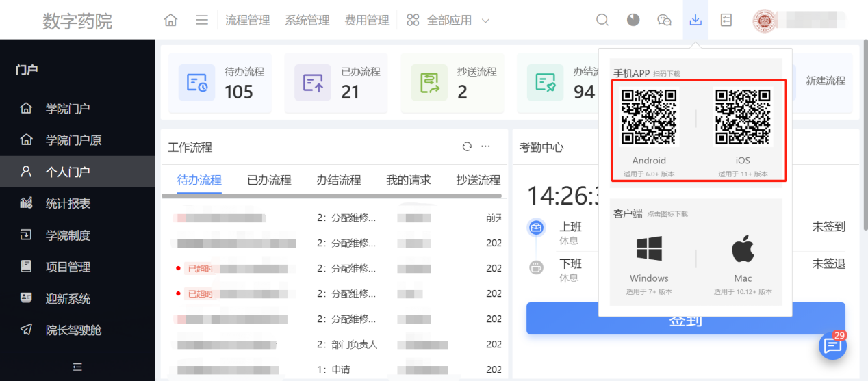868x381 pixels.
Task: Click the Windows client download icon
Action: click(649, 249)
